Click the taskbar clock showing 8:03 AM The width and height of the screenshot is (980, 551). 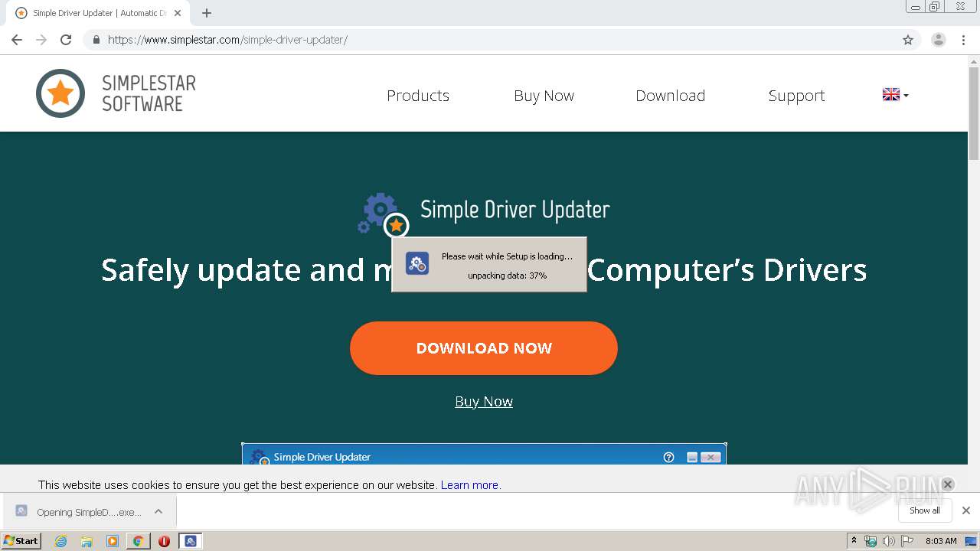[941, 541]
